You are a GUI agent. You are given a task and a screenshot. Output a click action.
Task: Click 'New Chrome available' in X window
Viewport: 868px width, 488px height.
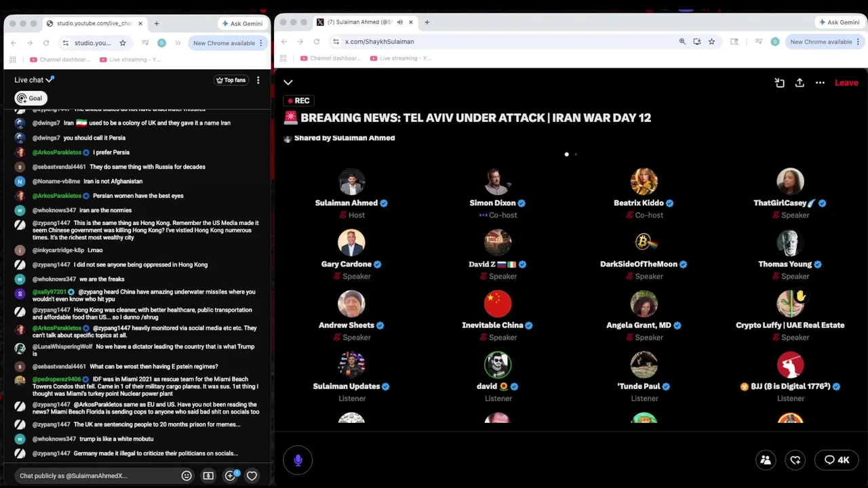point(821,41)
